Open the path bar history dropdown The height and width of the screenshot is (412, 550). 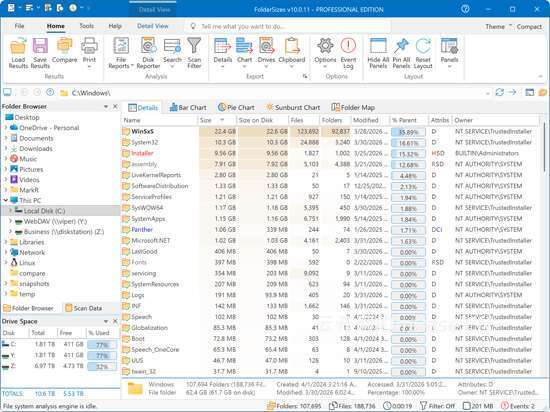[488, 93]
